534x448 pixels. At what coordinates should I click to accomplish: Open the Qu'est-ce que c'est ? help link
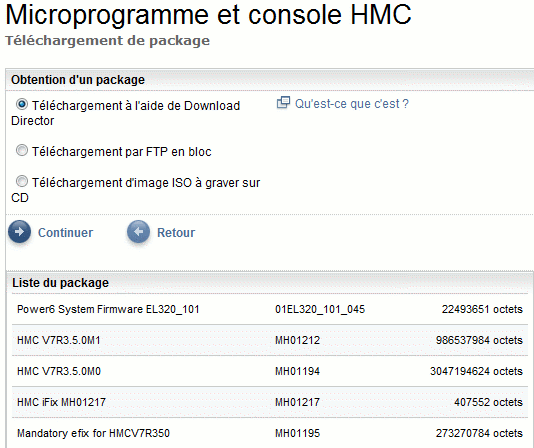coord(351,104)
